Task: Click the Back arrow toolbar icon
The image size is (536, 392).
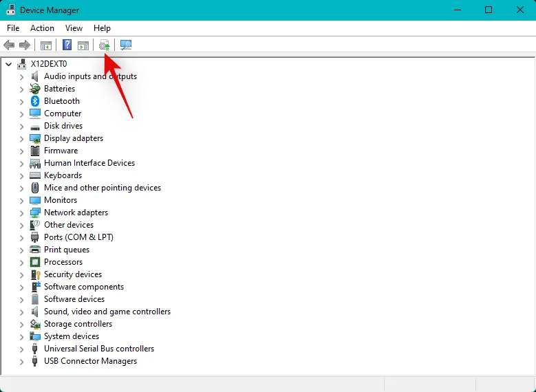Action: 9,45
